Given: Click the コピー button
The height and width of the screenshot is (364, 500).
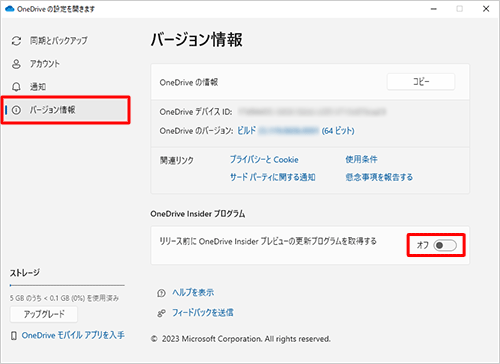Looking at the screenshot, I should coord(421,82).
